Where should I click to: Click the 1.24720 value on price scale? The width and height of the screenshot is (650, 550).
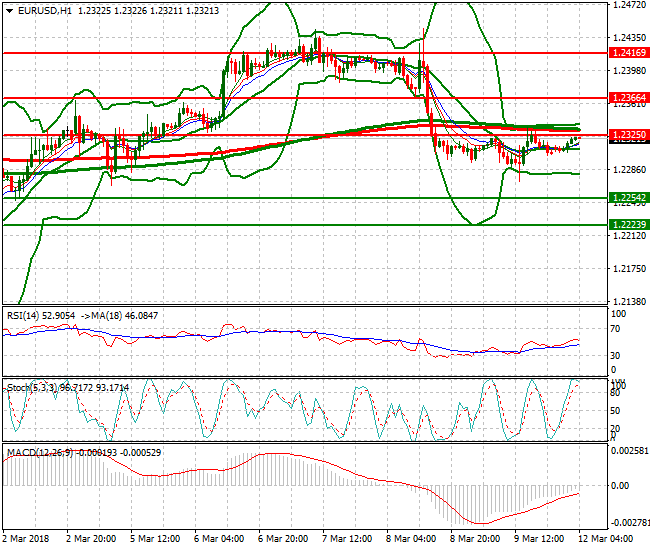(x=627, y=5)
